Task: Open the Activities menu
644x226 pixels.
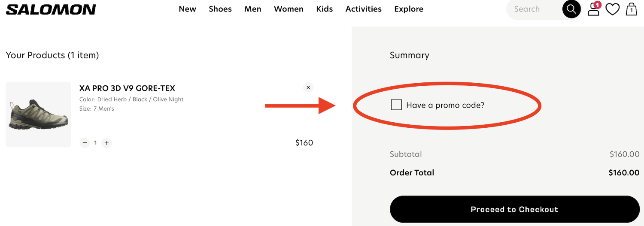Action: tap(363, 9)
